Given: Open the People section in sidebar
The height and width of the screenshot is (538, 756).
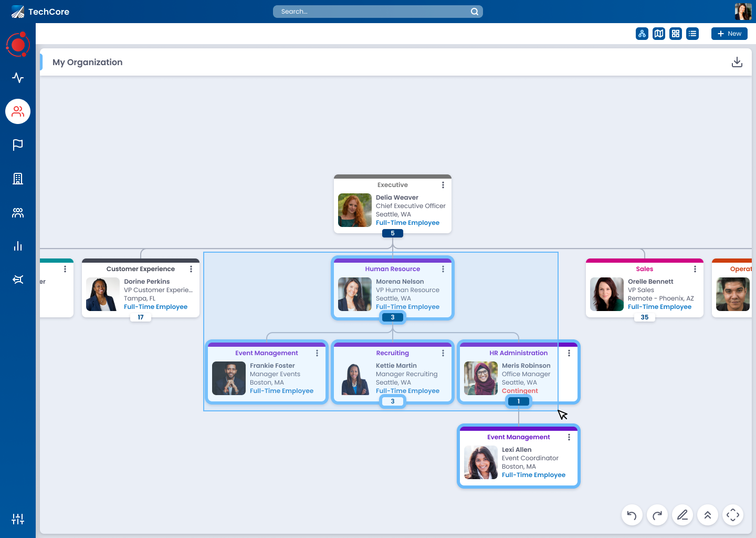Looking at the screenshot, I should (18, 111).
